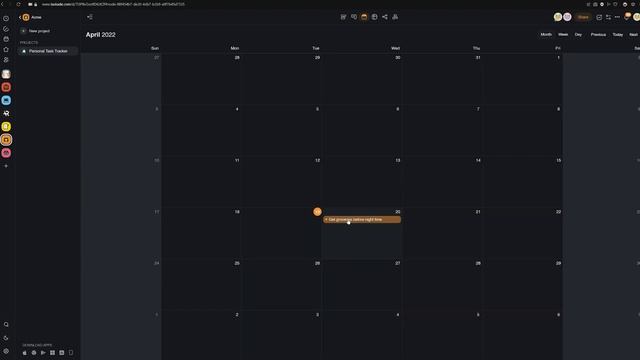Click the checkmark tasks icon in left rail
Image resolution: width=640 pixels, height=360 pixels.
(6, 29)
